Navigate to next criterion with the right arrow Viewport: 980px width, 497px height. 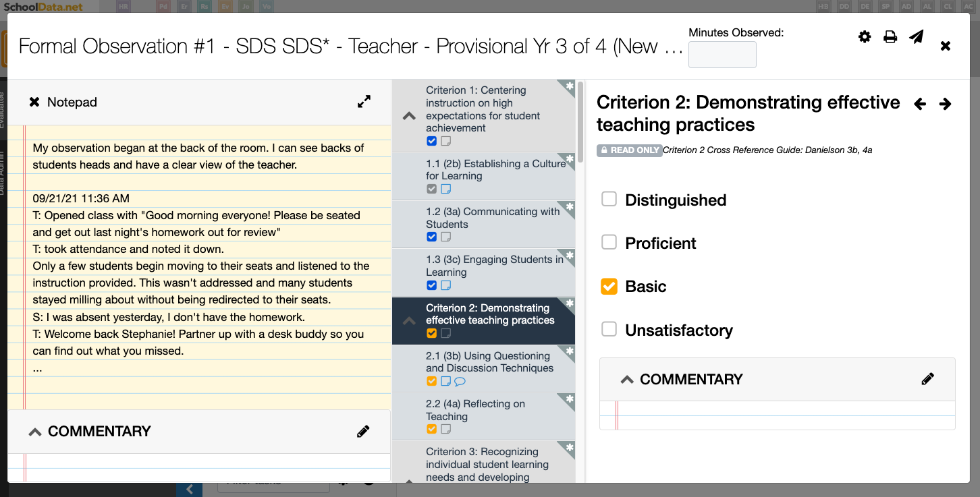click(x=945, y=104)
